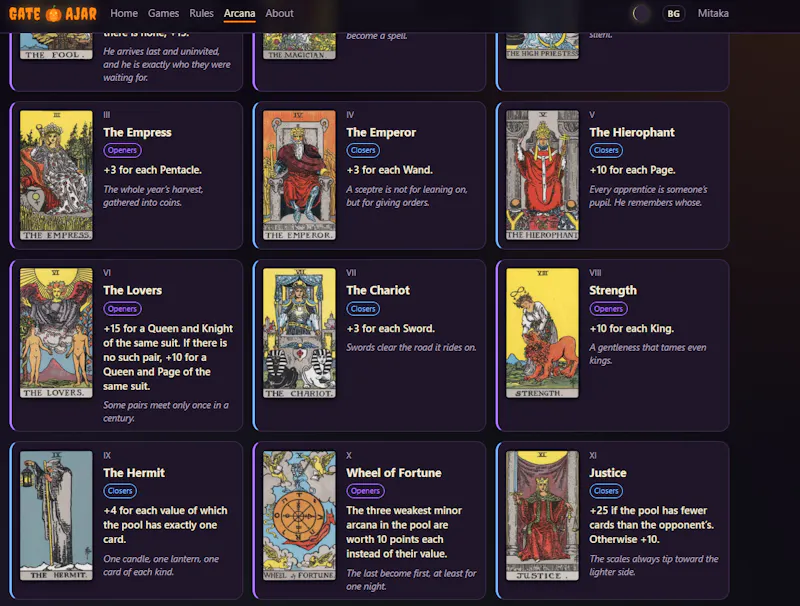
Task: Click the Wheel of Fortune title text
Action: (394, 473)
